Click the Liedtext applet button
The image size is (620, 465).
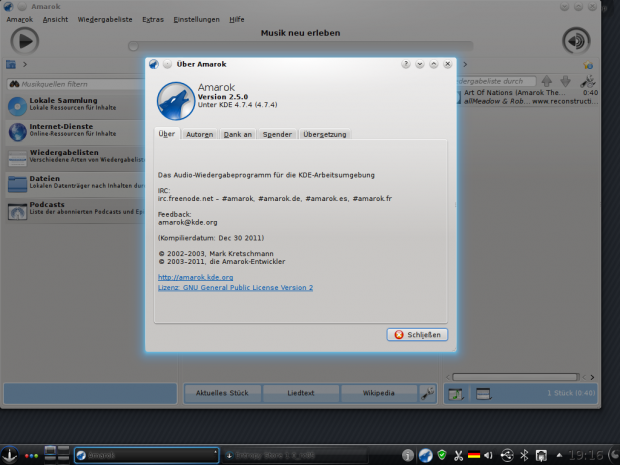301,393
